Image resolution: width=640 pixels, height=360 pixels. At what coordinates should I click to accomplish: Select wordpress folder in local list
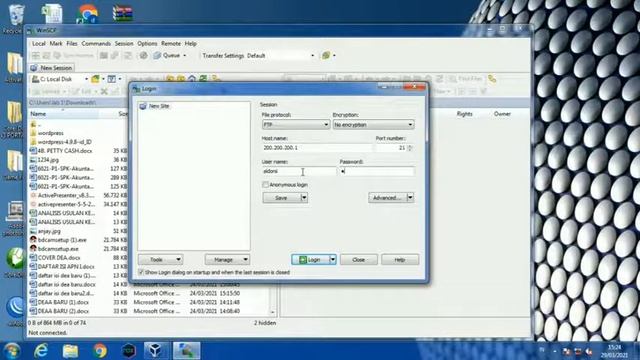point(51,133)
